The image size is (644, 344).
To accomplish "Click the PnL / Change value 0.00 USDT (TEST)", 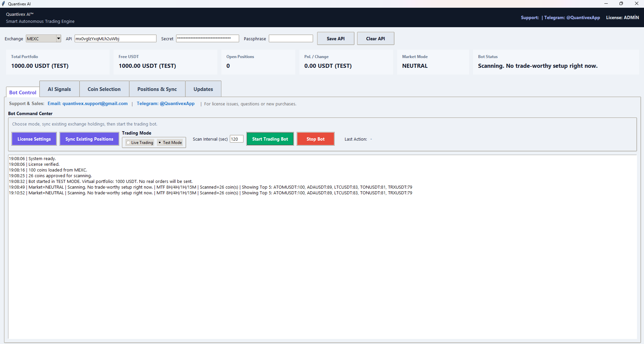I will tap(328, 66).
